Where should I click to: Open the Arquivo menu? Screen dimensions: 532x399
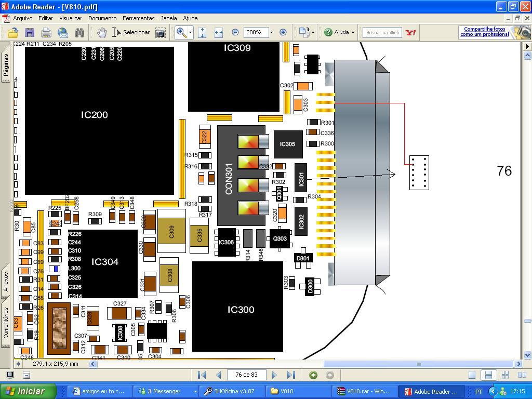pyautogui.click(x=23, y=18)
